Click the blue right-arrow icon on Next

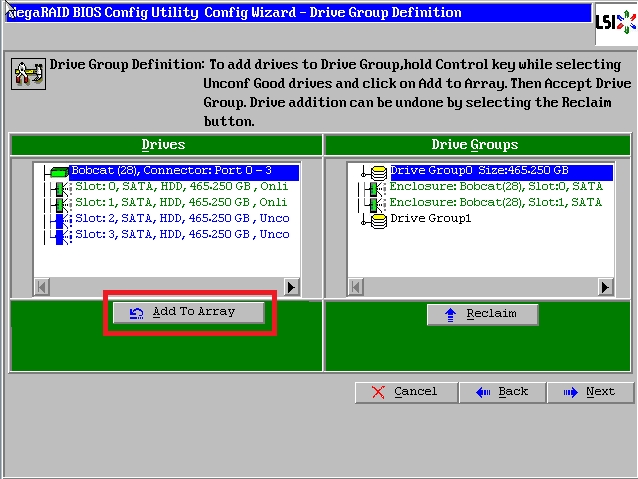(x=570, y=392)
